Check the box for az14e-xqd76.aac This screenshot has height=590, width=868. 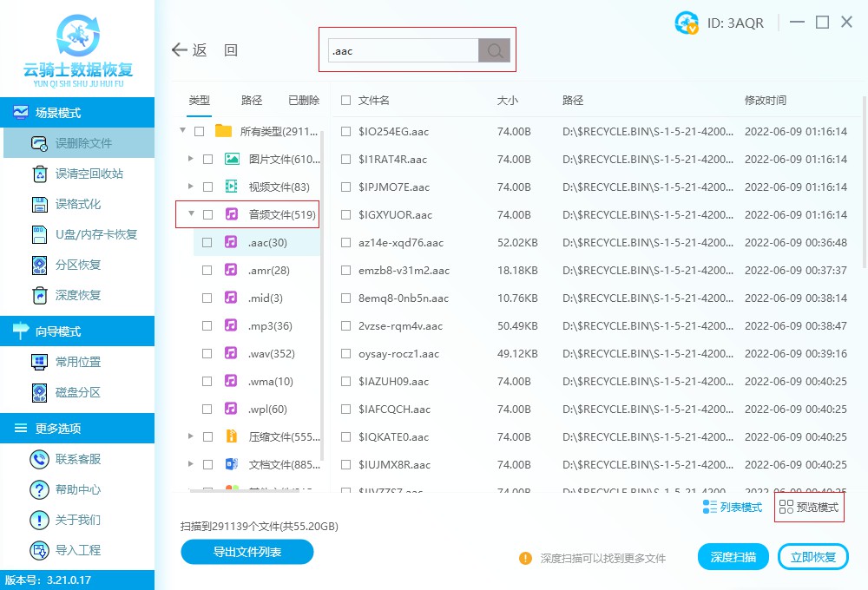pyautogui.click(x=346, y=243)
